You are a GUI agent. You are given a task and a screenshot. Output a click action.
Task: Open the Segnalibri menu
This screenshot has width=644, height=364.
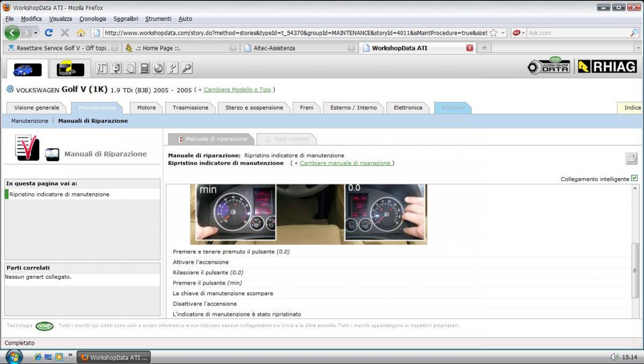[x=127, y=19]
